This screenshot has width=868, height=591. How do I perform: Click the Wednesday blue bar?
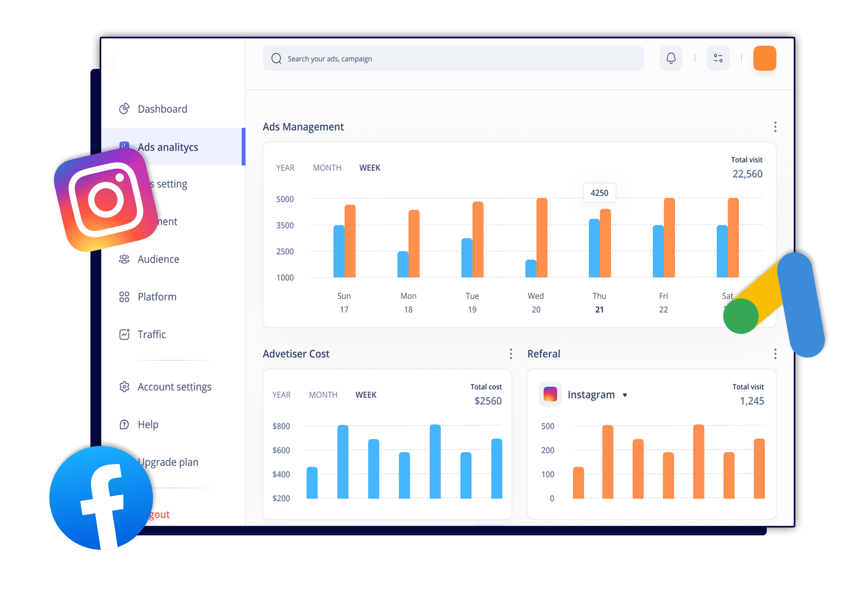click(x=531, y=268)
